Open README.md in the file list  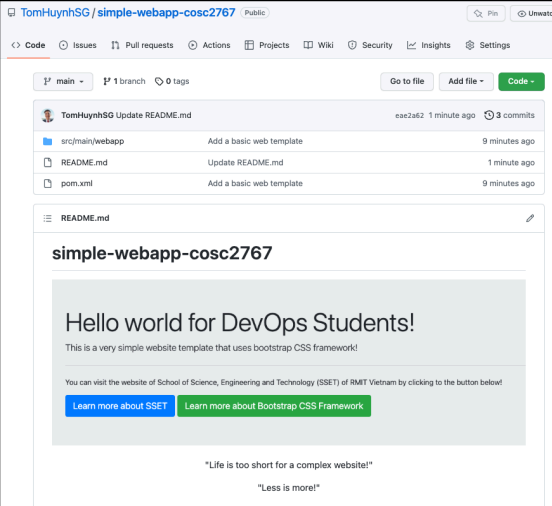click(x=84, y=162)
